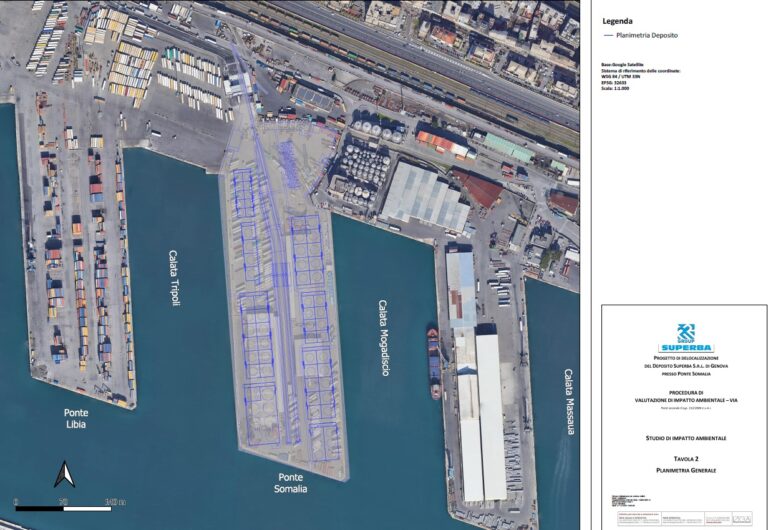The width and height of the screenshot is (768, 530).
Task: Click the Studio di Impatto Ambientale heading
Action: pos(685,438)
